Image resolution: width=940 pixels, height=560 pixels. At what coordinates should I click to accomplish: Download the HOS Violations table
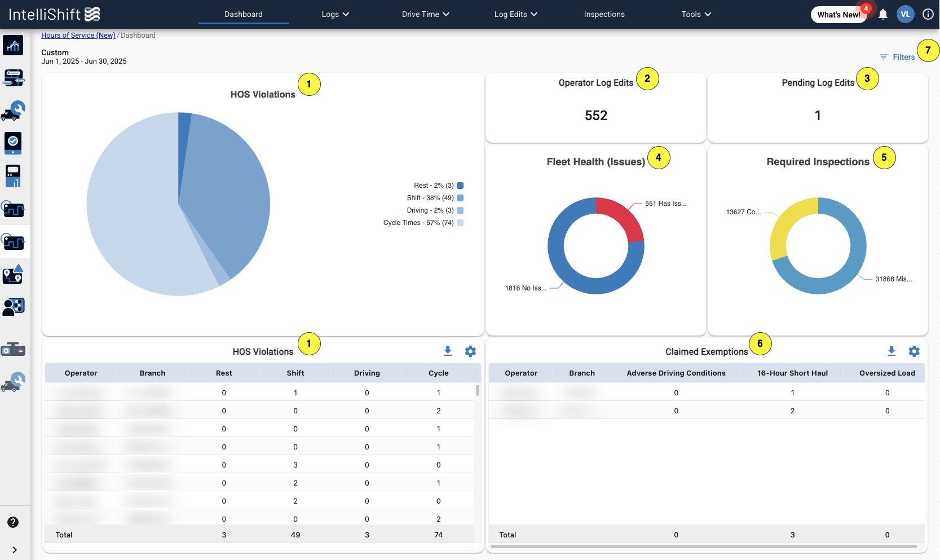click(x=448, y=351)
